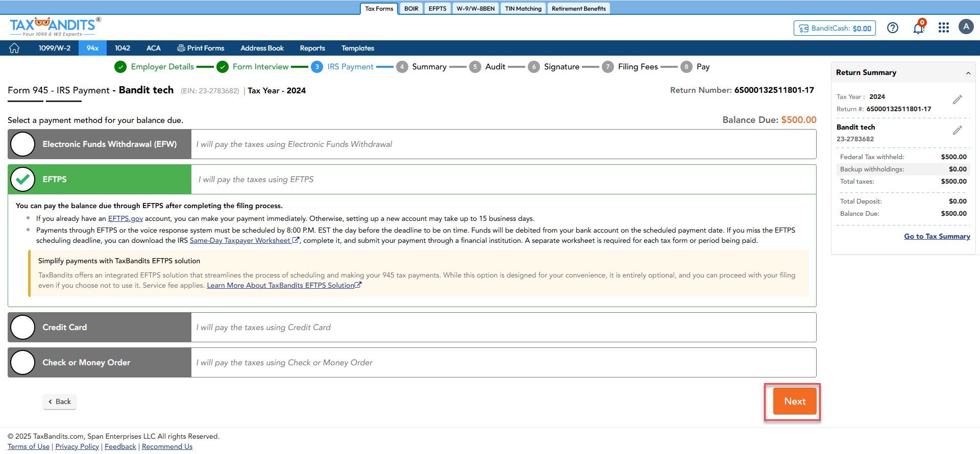Open the W-9/W-8BEN tab
Image resolution: width=980 pixels, height=454 pixels.
(476, 9)
